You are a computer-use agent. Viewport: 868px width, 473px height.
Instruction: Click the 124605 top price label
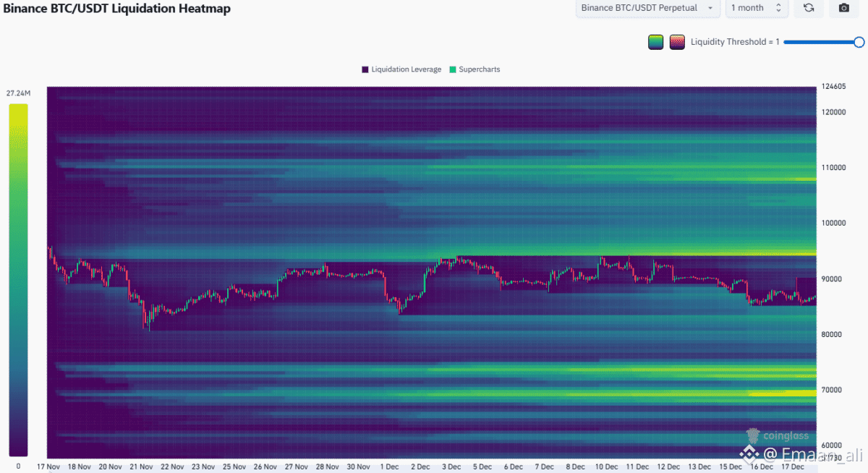click(833, 87)
